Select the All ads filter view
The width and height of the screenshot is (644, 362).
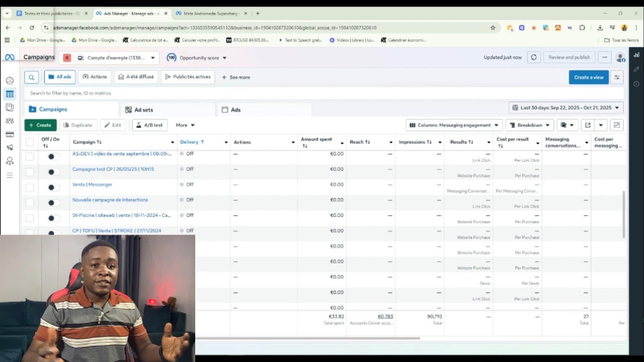[60, 77]
